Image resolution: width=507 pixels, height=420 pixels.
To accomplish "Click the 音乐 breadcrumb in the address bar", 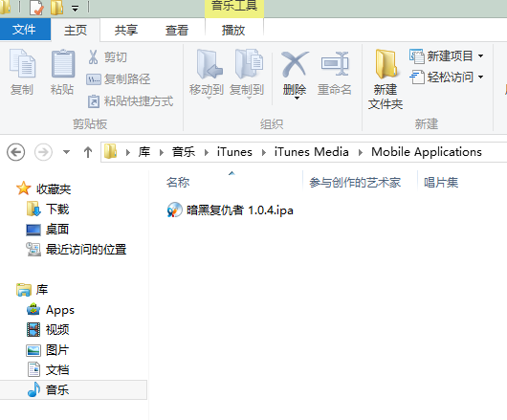I will click(x=184, y=151).
